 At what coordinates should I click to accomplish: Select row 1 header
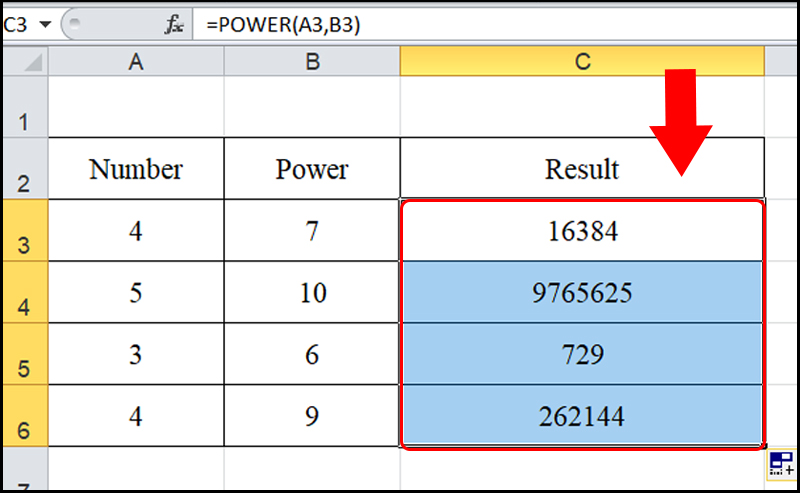click(24, 108)
